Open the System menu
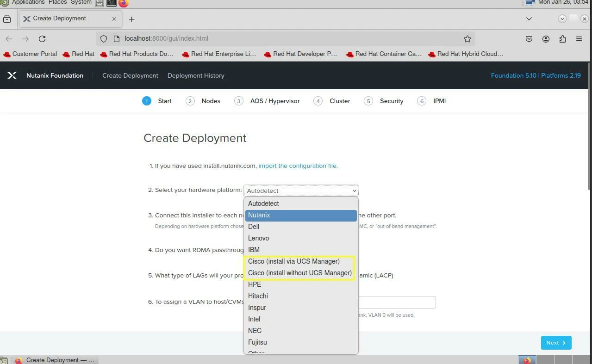 [x=81, y=2]
